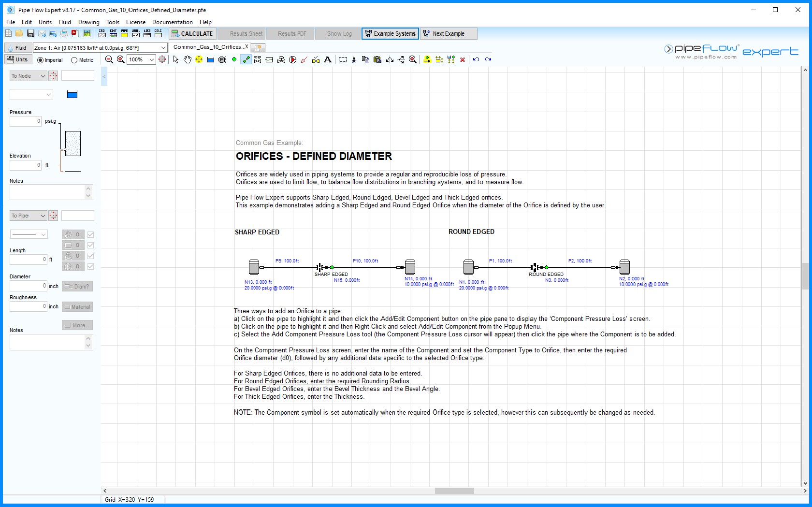
Task: Toggle the checkbox beside the component count
Action: [x=90, y=245]
